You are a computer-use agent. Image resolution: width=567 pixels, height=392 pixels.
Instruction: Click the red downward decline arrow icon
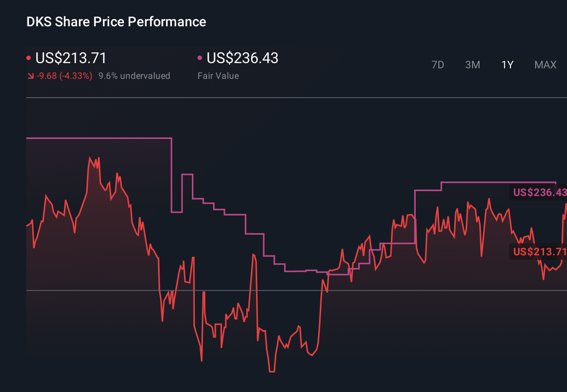[x=30, y=75]
